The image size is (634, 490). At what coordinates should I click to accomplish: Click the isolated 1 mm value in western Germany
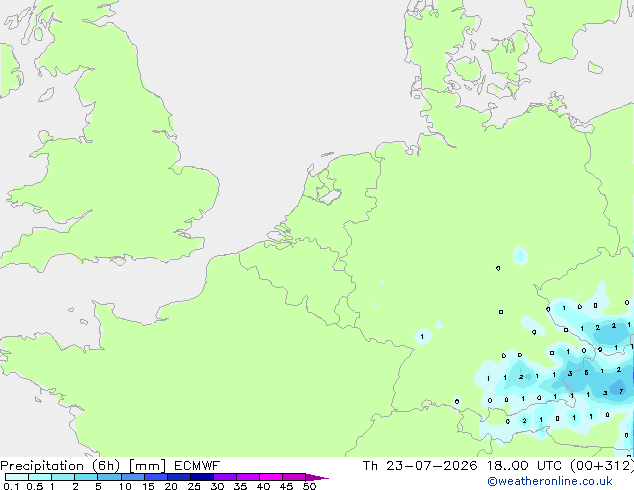point(422,336)
